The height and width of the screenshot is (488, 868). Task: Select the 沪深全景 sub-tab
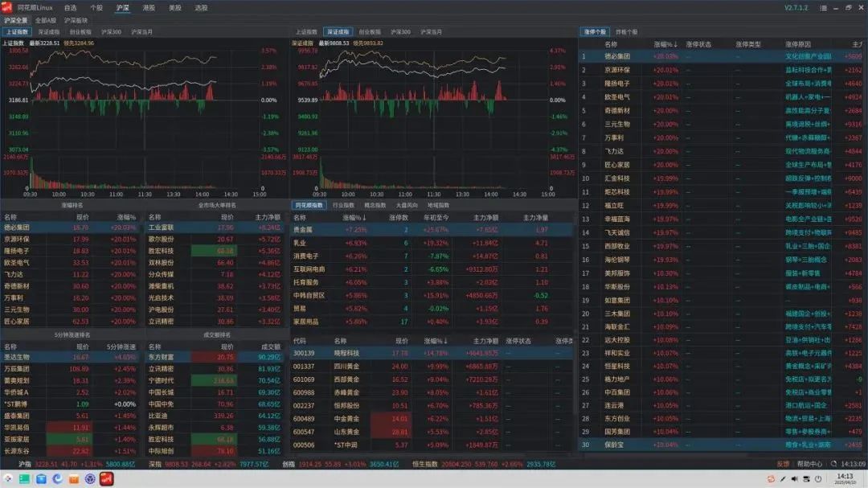15,20
